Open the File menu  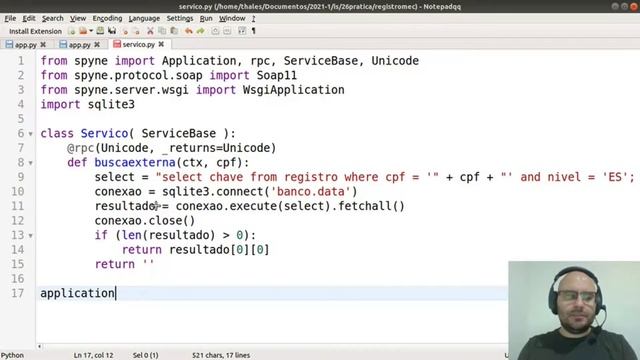click(10, 18)
